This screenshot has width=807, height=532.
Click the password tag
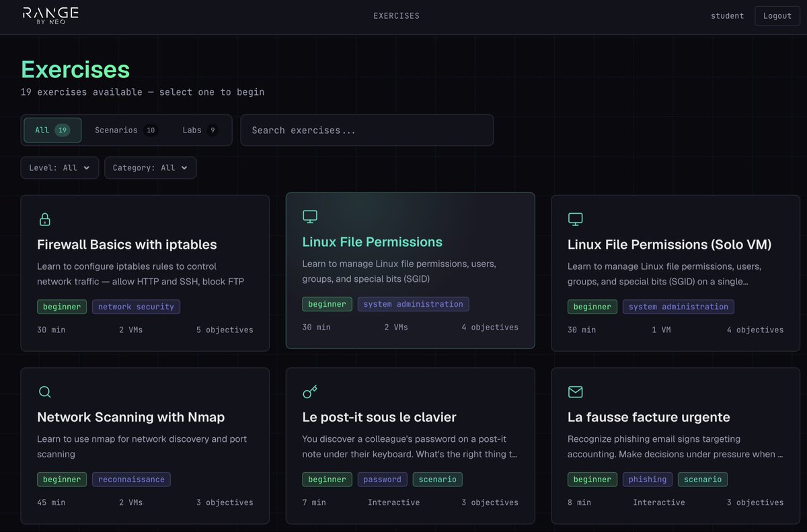pyautogui.click(x=383, y=480)
